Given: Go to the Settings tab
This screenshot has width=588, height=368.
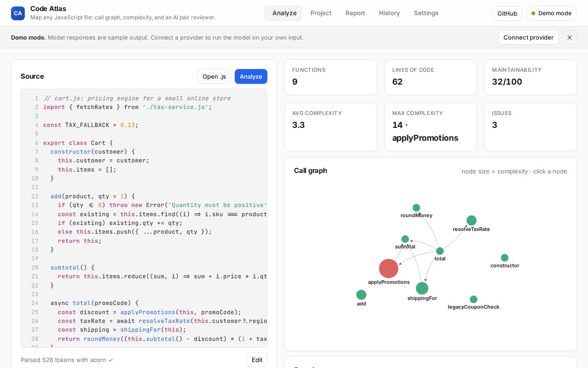Looking at the screenshot, I should [426, 13].
